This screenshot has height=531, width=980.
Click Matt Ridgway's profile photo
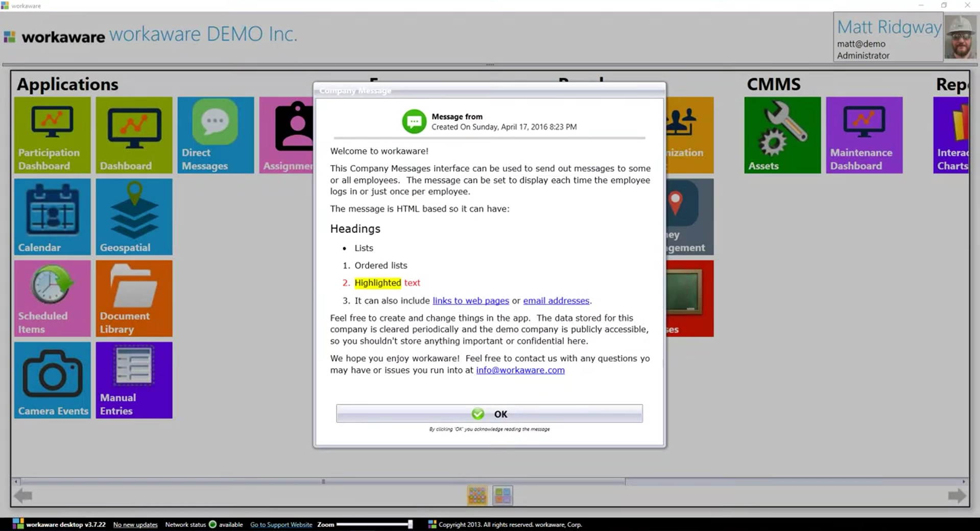click(960, 37)
